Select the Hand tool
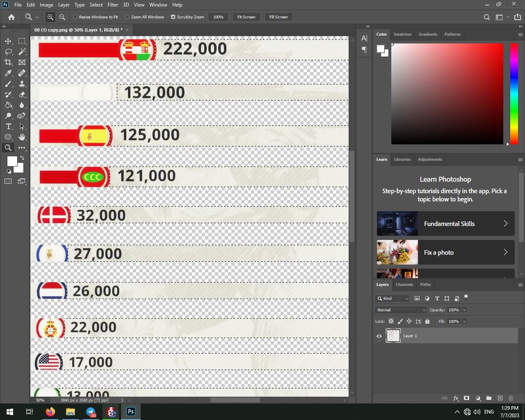The width and height of the screenshot is (525, 420). tap(22, 137)
